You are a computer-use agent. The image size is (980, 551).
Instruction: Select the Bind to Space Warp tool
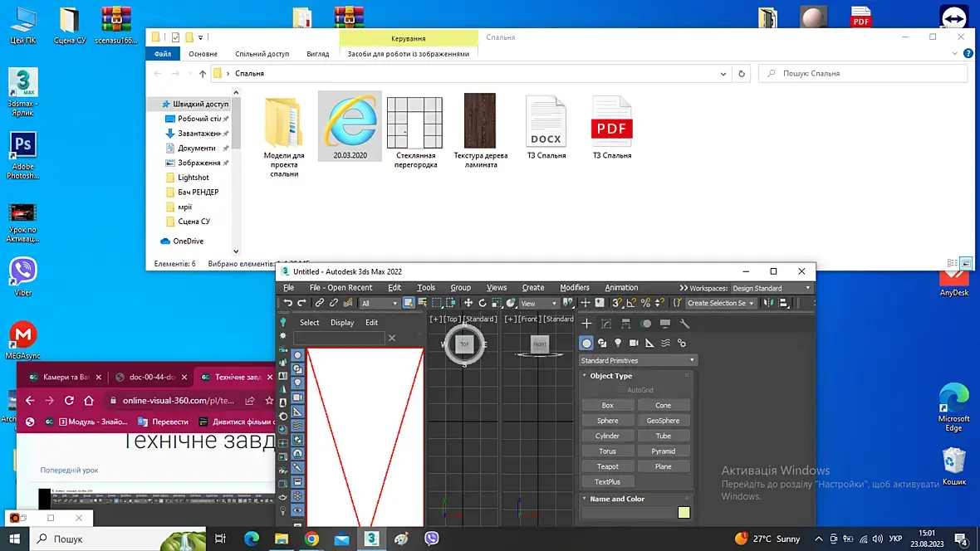pos(348,303)
